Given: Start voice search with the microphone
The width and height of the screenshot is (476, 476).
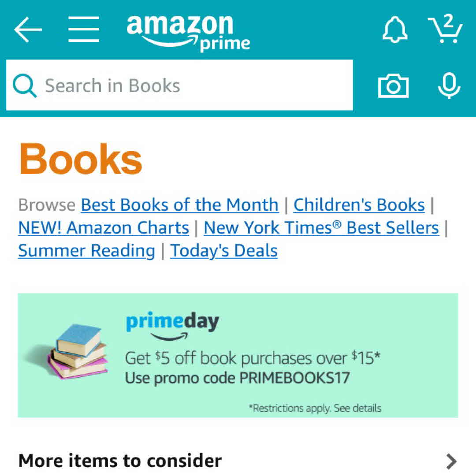Looking at the screenshot, I should [x=449, y=86].
